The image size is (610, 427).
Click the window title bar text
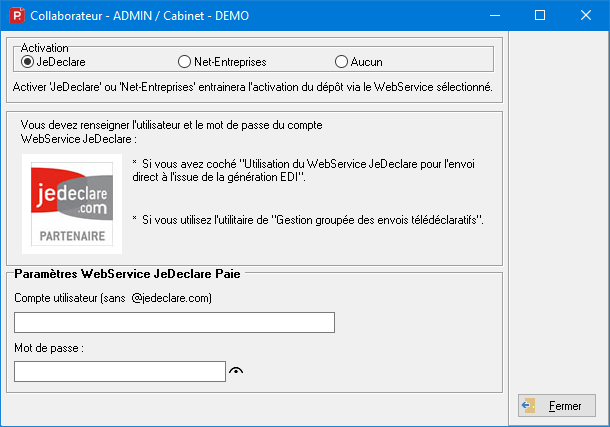pos(140,16)
